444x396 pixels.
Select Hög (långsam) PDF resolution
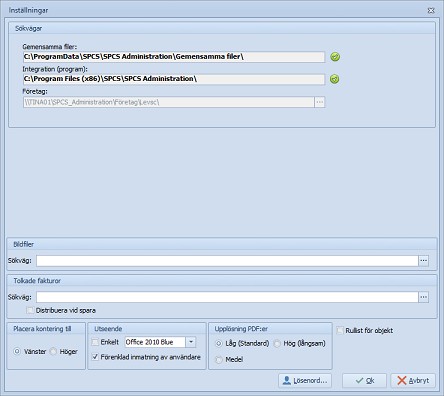coord(277,343)
